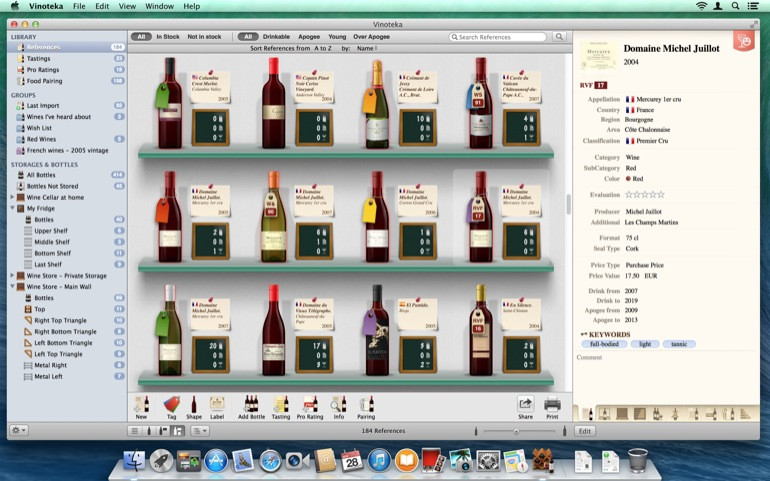Expand Wine Cellar at home
The image size is (770, 481).
(12, 197)
